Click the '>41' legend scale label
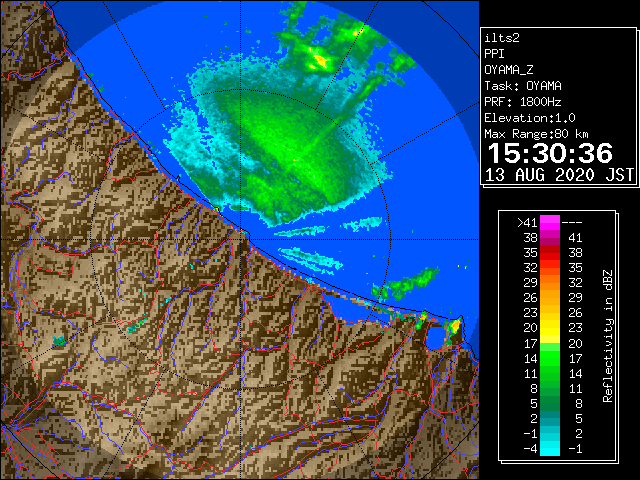 click(527, 223)
